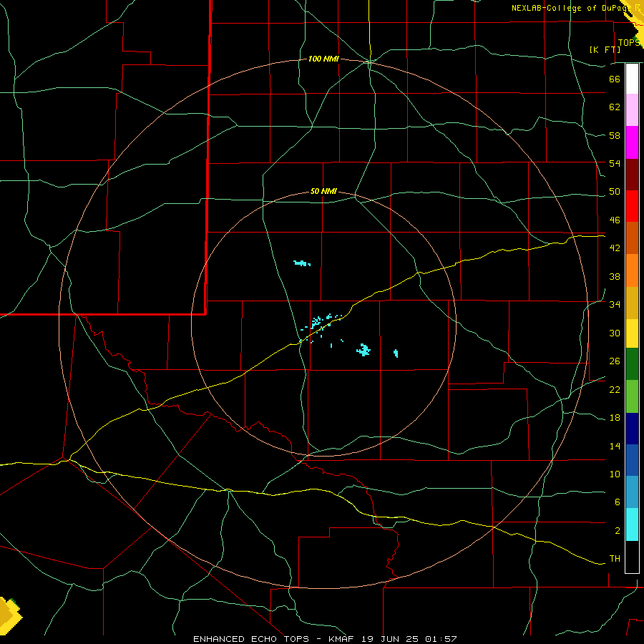Click the '54' scale value

point(615,163)
